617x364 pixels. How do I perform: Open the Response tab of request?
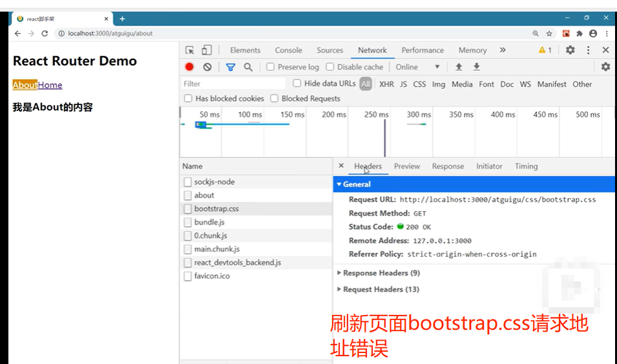pyautogui.click(x=448, y=167)
